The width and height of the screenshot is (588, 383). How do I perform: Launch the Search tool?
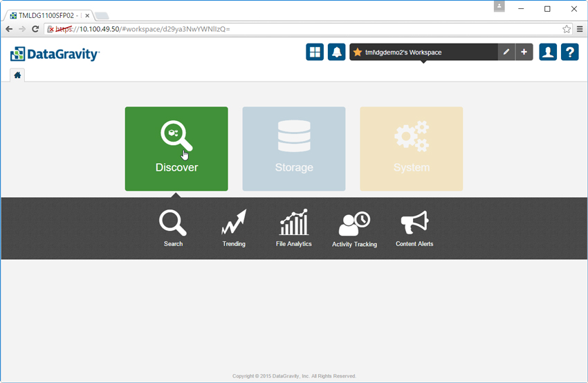(173, 228)
